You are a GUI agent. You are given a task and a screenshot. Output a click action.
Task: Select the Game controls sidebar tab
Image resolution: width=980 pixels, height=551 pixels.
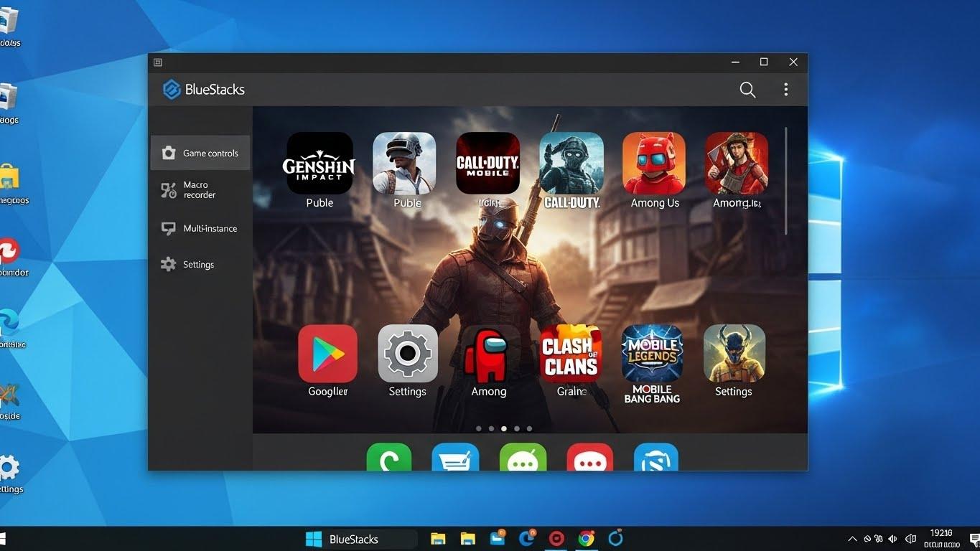click(200, 153)
